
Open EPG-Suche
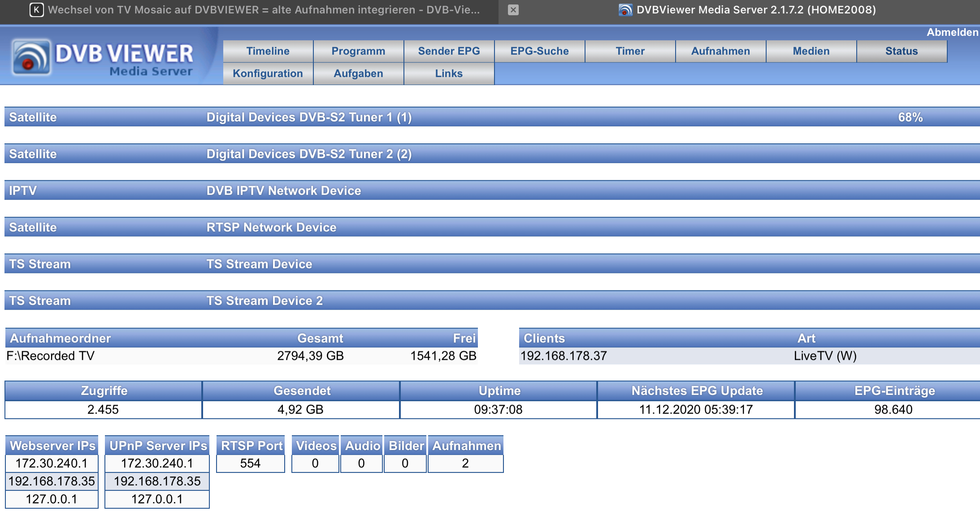click(540, 51)
